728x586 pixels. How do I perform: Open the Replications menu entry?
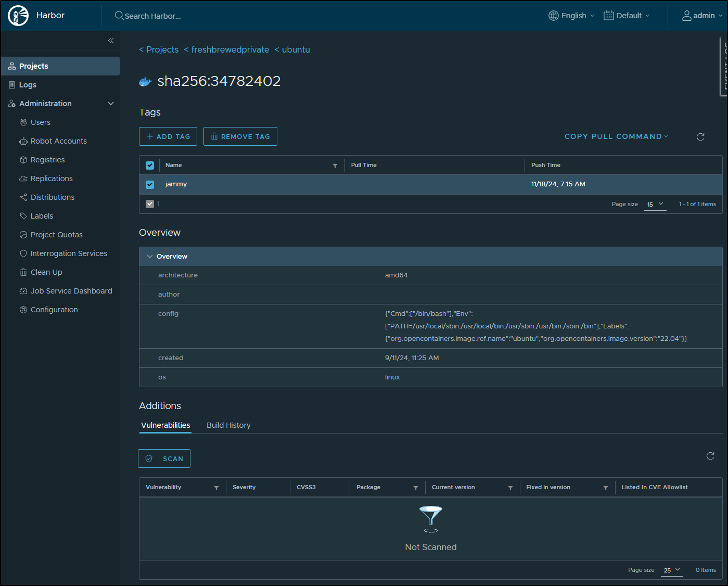coord(52,179)
